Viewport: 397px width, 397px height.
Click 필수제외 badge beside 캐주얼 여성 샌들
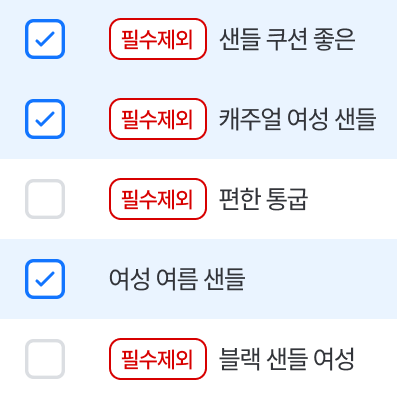[x=158, y=119]
